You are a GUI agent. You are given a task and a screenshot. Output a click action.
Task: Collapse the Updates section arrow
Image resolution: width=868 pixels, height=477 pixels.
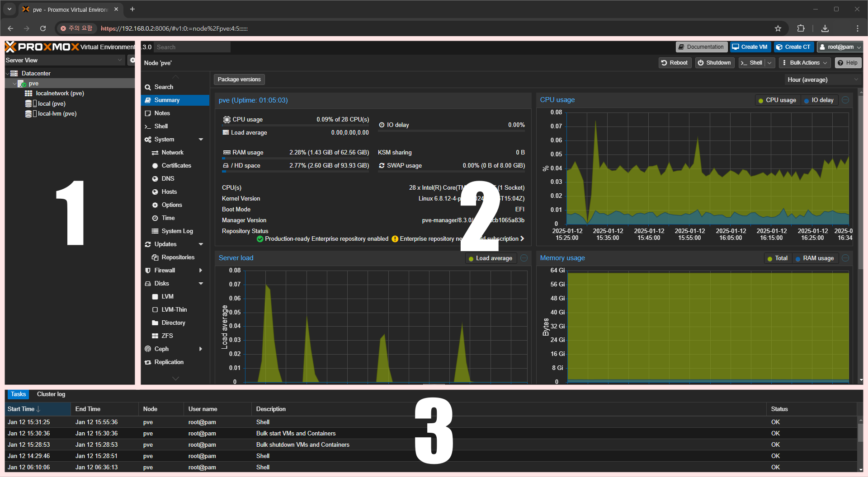point(201,244)
